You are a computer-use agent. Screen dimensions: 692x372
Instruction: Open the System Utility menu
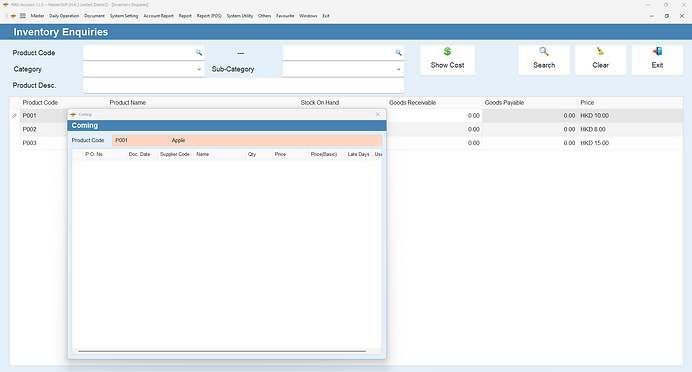(240, 16)
